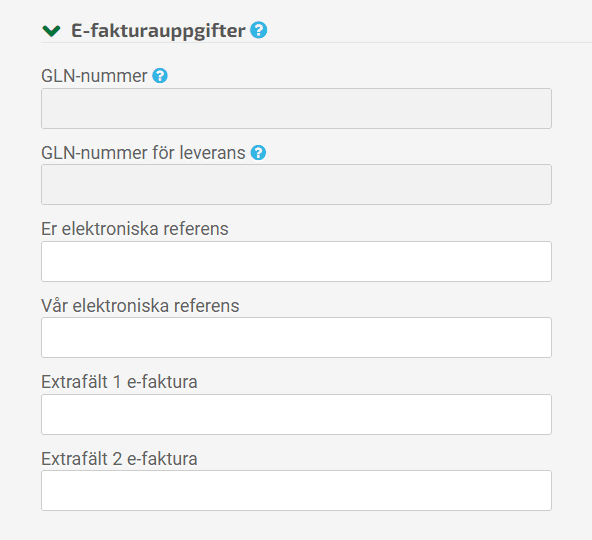592x540 pixels.
Task: Toggle the green arrow beside E-fakturauppgifter
Action: pyautogui.click(x=51, y=31)
